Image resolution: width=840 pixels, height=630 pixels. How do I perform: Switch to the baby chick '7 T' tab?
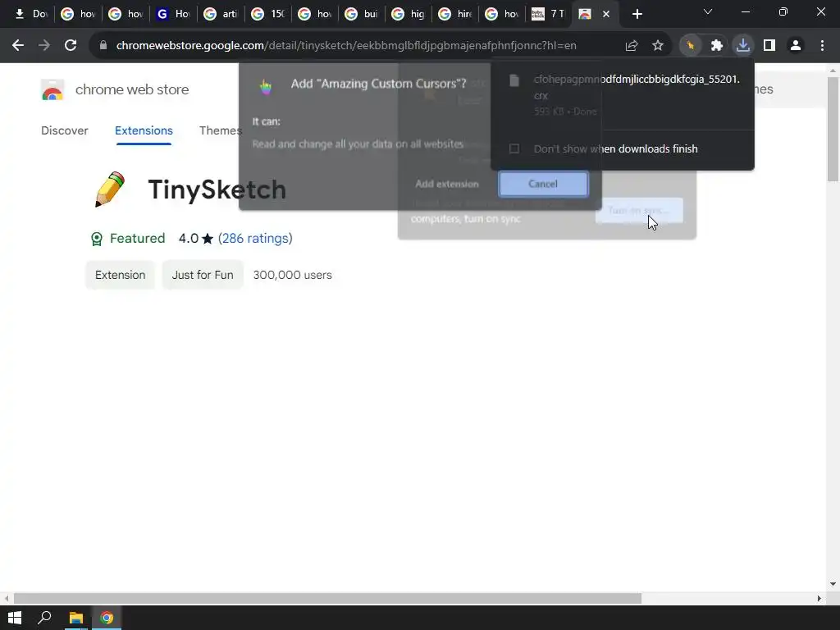(547, 14)
